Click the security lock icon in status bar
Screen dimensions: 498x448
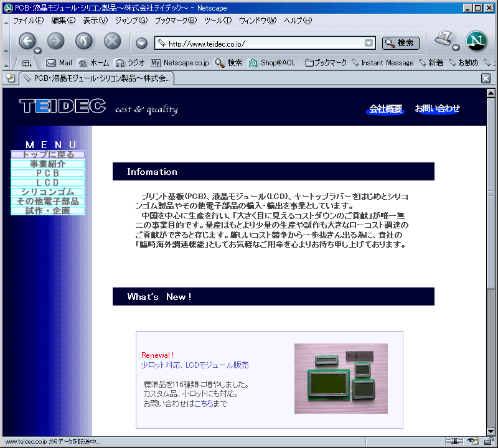(x=489, y=441)
